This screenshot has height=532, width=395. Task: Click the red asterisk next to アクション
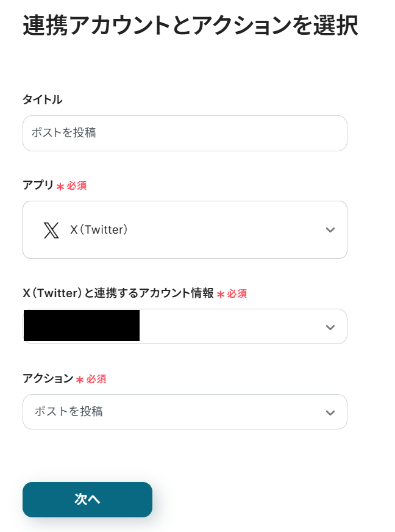tap(80, 379)
